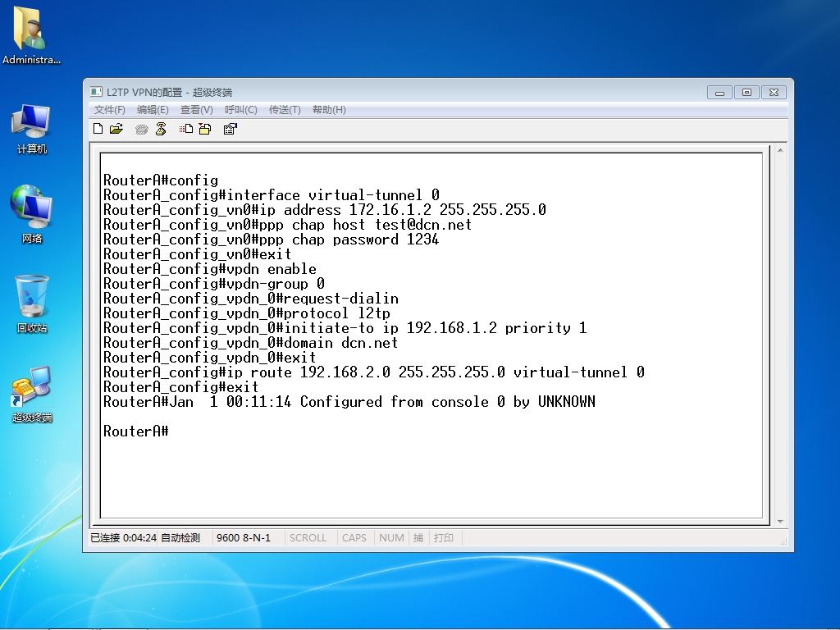Open the 编辑(E) menu
The height and width of the screenshot is (630, 840).
153,110
